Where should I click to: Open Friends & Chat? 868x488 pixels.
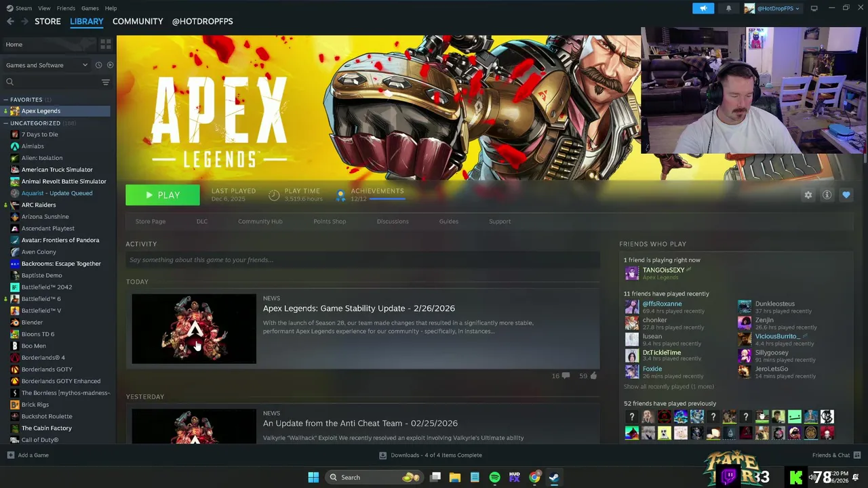(836, 455)
